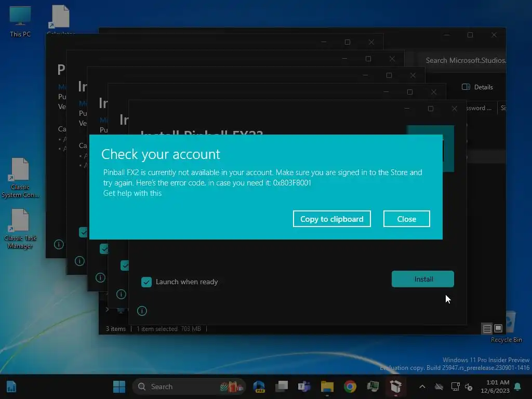Viewport: 532px width, 399px height.
Task: Switch Explorer to details list view icon
Action: click(487, 328)
